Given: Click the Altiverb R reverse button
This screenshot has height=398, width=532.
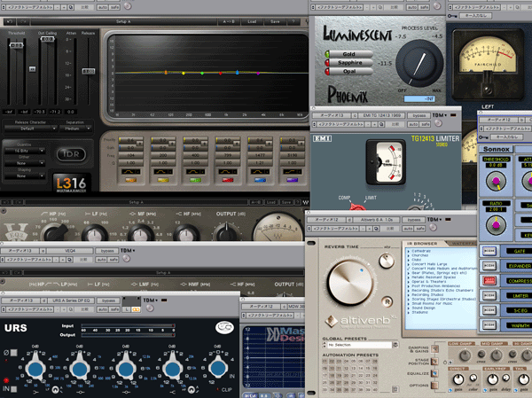Looking at the screenshot, I should click(x=387, y=301).
